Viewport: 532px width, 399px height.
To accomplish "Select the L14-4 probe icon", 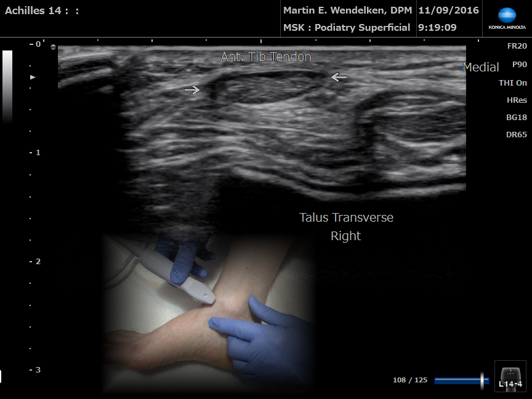I will pos(510,376).
